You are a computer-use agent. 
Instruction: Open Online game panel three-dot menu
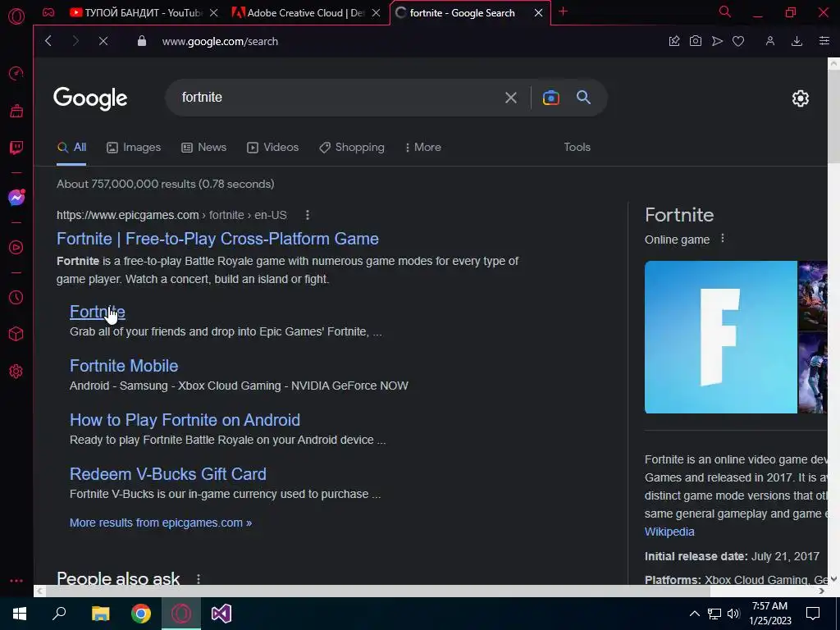[722, 239]
